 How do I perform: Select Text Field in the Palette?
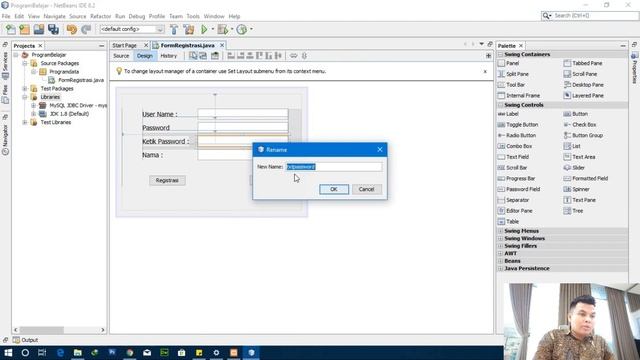tap(513, 157)
